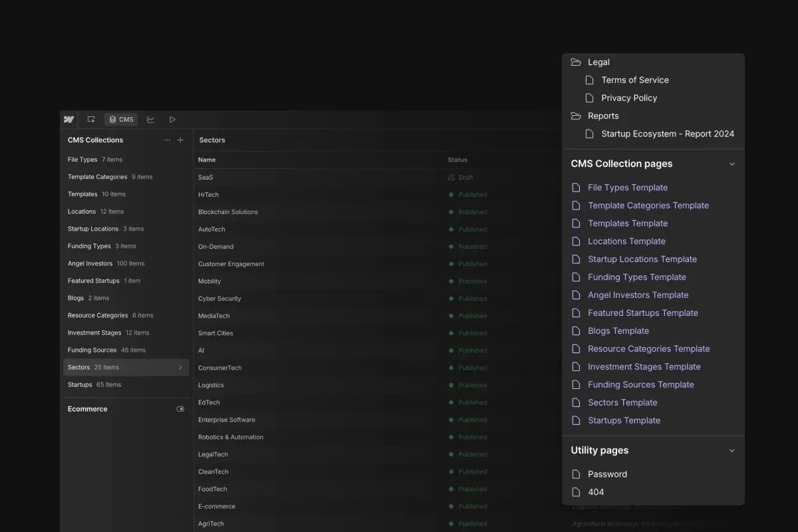Open the Startups collection with 65 items
This screenshot has width=798, height=532.
(126, 384)
